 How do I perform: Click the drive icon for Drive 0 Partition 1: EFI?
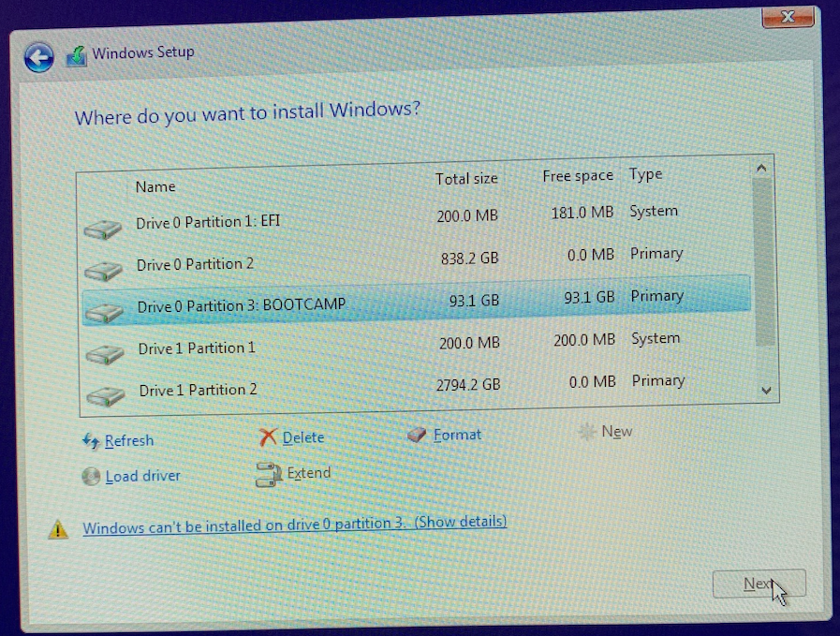[103, 229]
